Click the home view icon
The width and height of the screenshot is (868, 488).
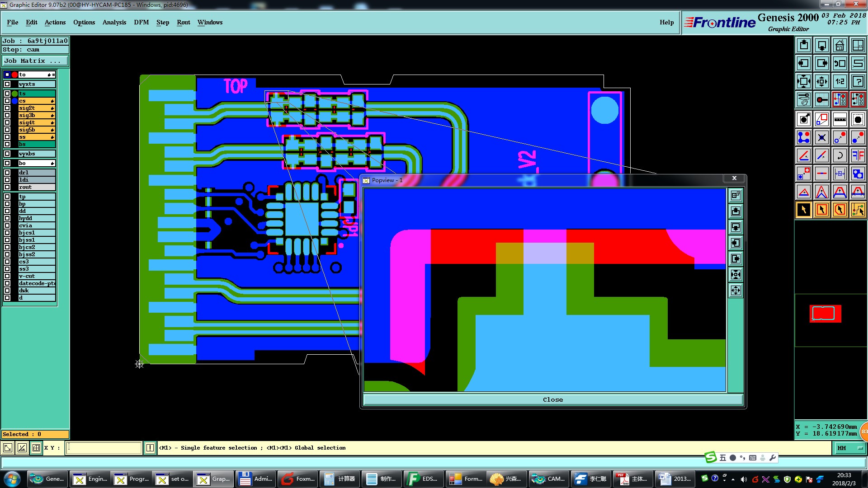click(840, 45)
